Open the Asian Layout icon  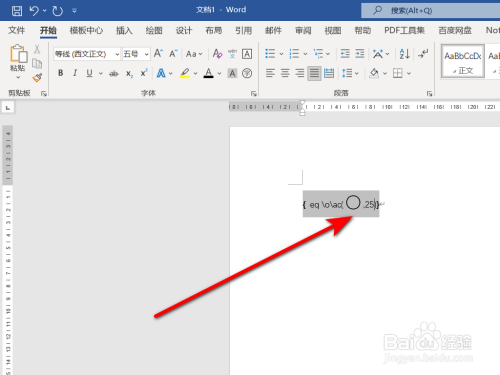[378, 53]
